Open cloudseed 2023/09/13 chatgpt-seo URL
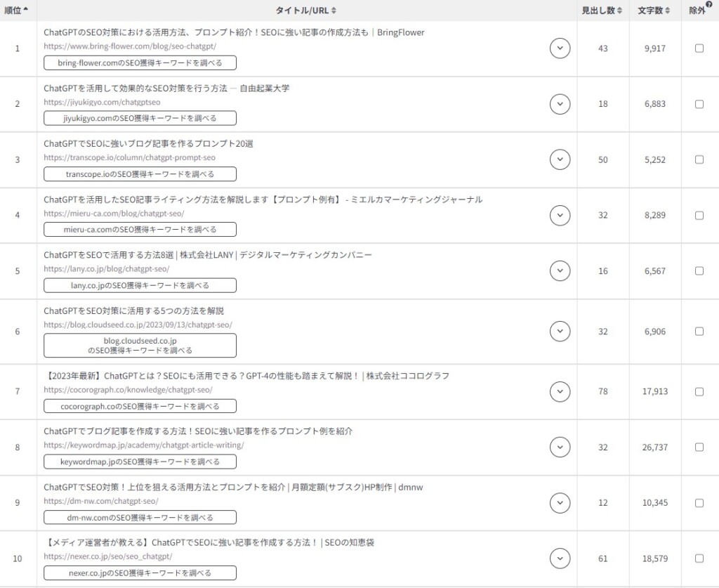The image size is (719, 588). 138,325
